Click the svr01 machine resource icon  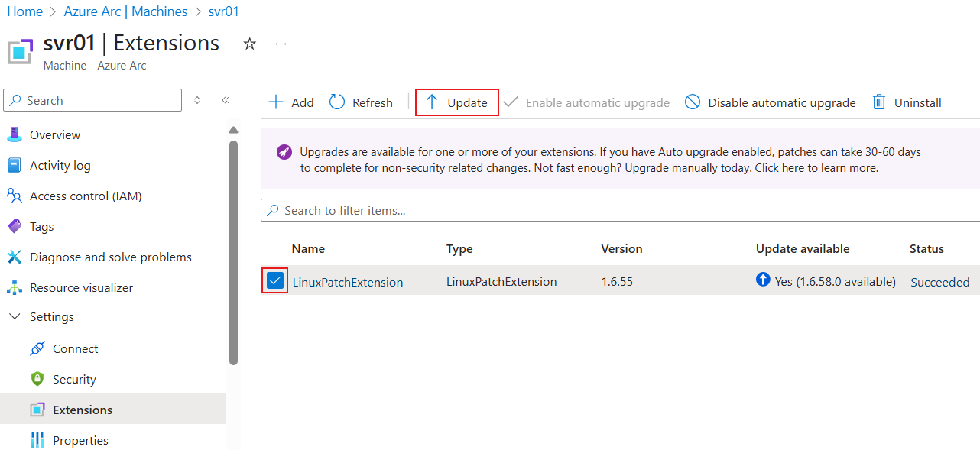pos(21,51)
